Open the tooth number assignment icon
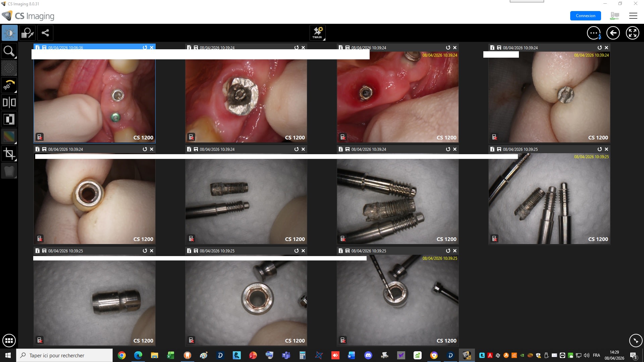 (9, 171)
